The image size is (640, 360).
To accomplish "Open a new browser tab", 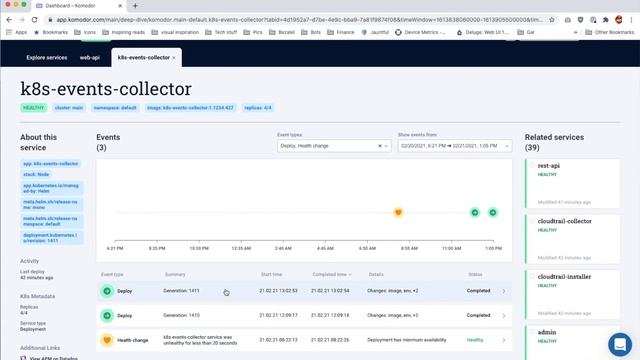I will pos(135,6).
